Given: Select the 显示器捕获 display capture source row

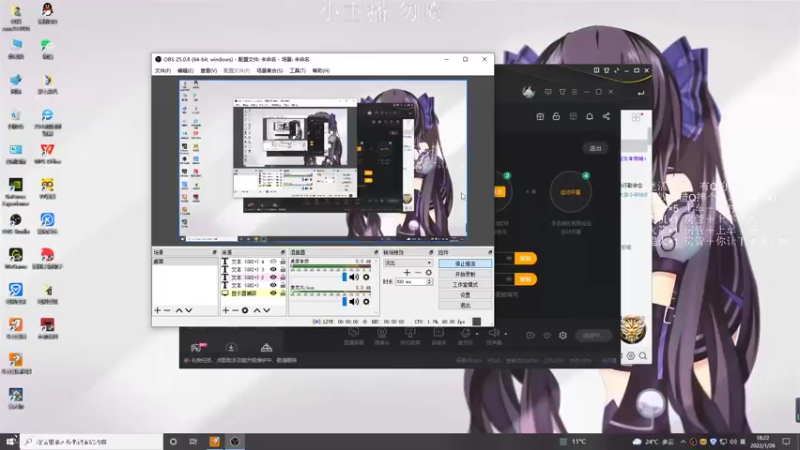Looking at the screenshot, I should click(x=253, y=293).
